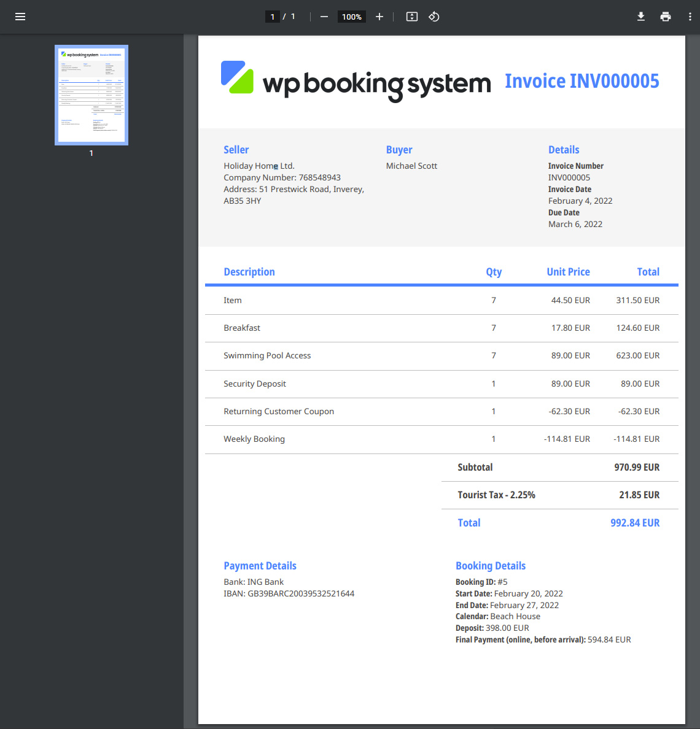Viewport: 700px width, 729px height.
Task: Print the invoice
Action: pos(666,17)
